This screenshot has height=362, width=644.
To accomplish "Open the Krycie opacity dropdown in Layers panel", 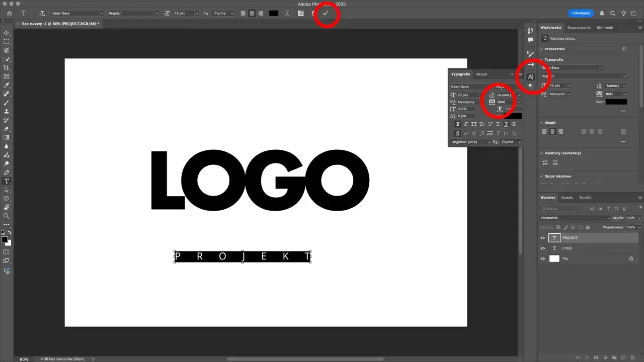I will click(638, 218).
